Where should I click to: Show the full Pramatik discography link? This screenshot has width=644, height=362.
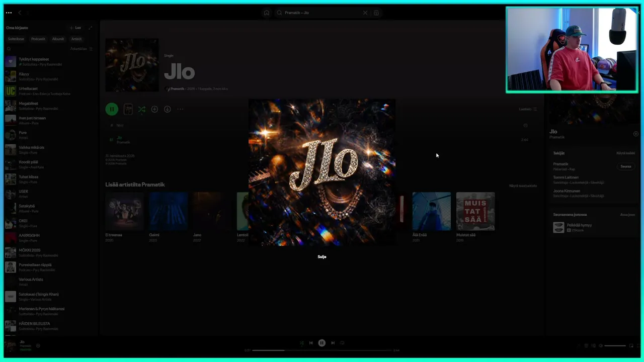[x=523, y=186]
